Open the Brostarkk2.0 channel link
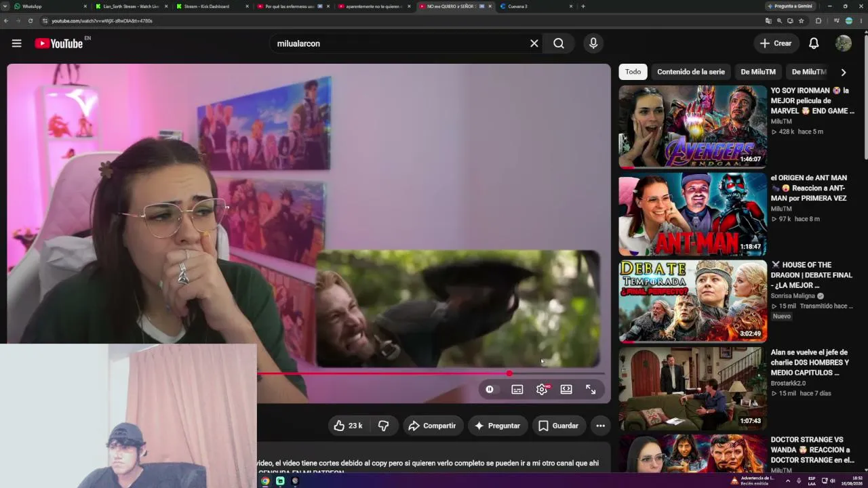The width and height of the screenshot is (868, 488). point(788,383)
